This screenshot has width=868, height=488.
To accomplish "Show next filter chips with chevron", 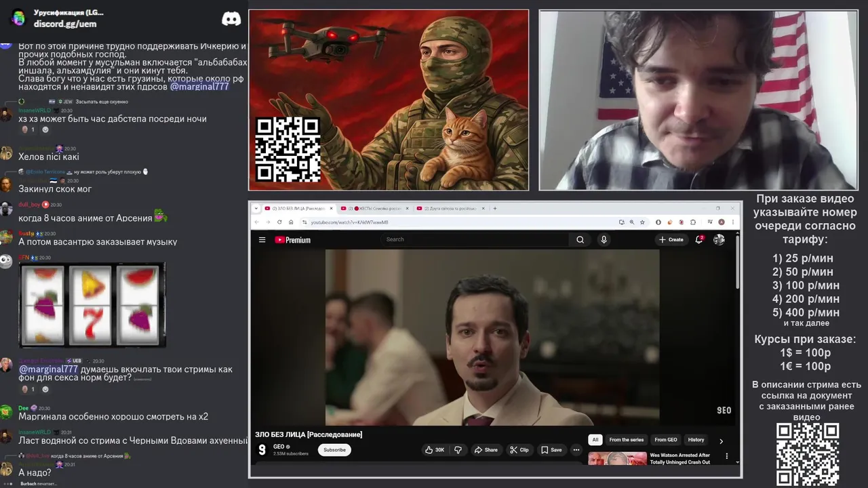I will click(x=721, y=441).
